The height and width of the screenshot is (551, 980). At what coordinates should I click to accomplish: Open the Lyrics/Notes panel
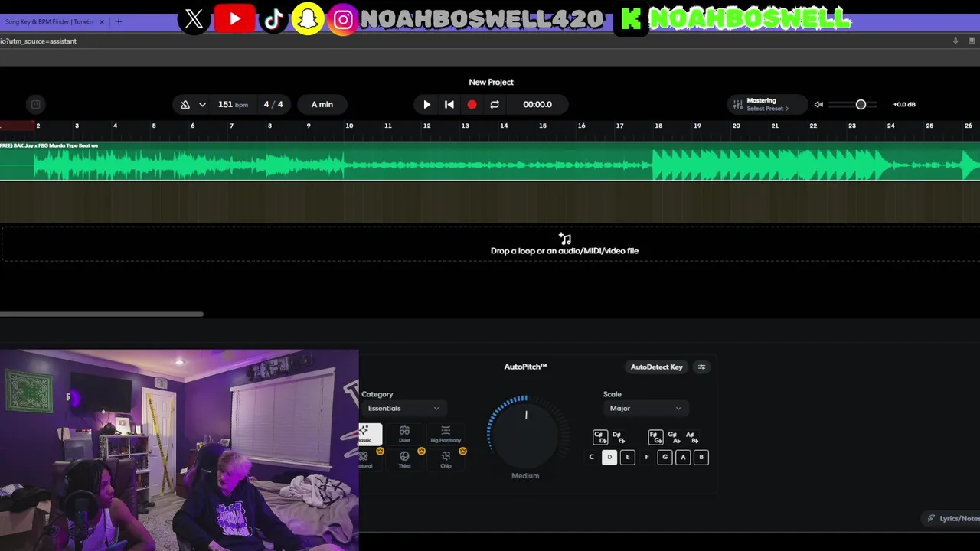coord(950,518)
